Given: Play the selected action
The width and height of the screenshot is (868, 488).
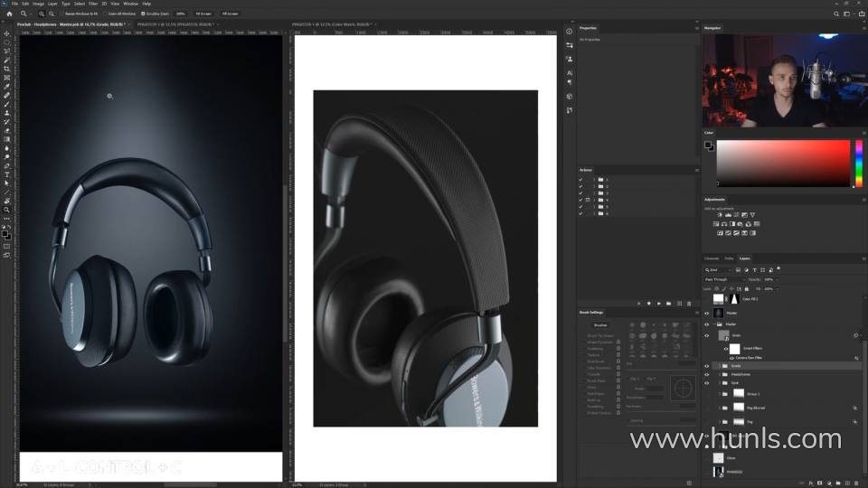Looking at the screenshot, I should coord(659,304).
